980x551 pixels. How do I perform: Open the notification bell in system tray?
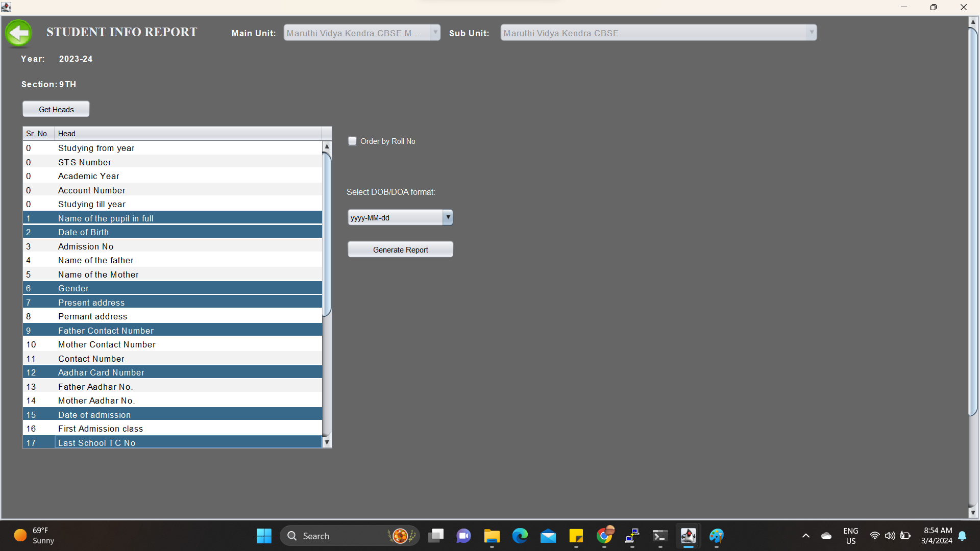pos(962,536)
